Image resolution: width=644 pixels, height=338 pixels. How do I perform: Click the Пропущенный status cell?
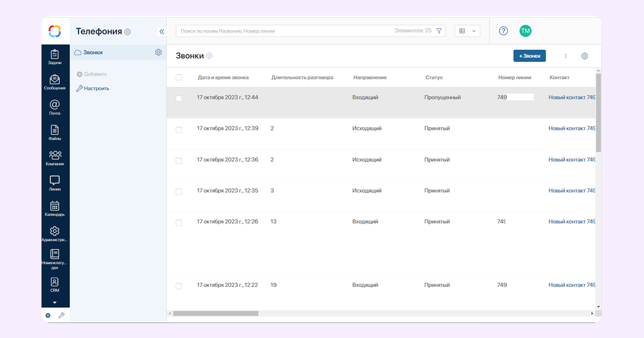442,97
